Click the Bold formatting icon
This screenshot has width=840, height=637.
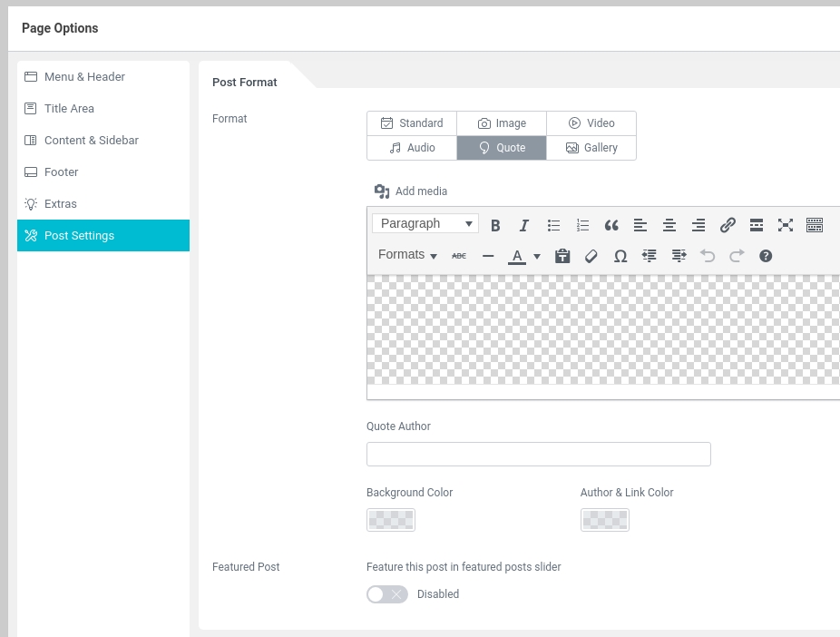point(495,225)
